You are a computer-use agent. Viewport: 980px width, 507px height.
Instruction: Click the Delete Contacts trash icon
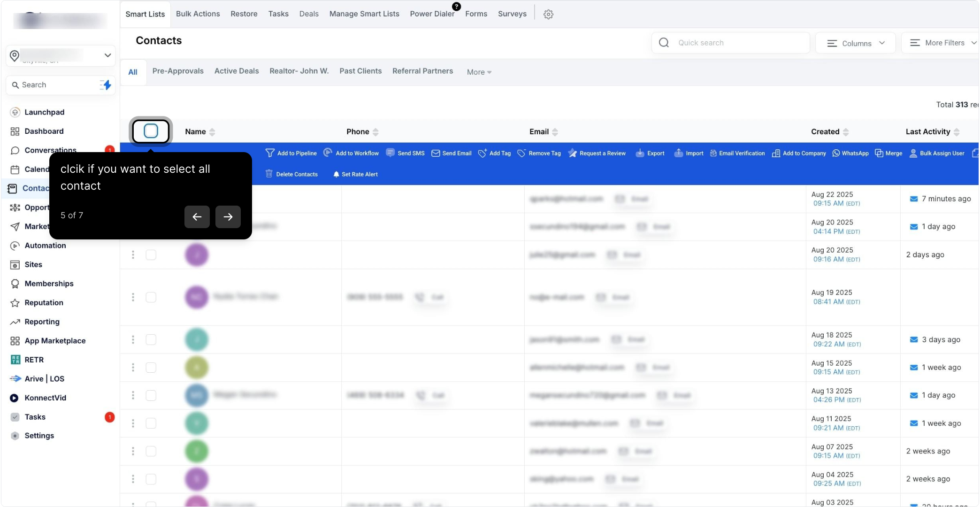point(269,174)
